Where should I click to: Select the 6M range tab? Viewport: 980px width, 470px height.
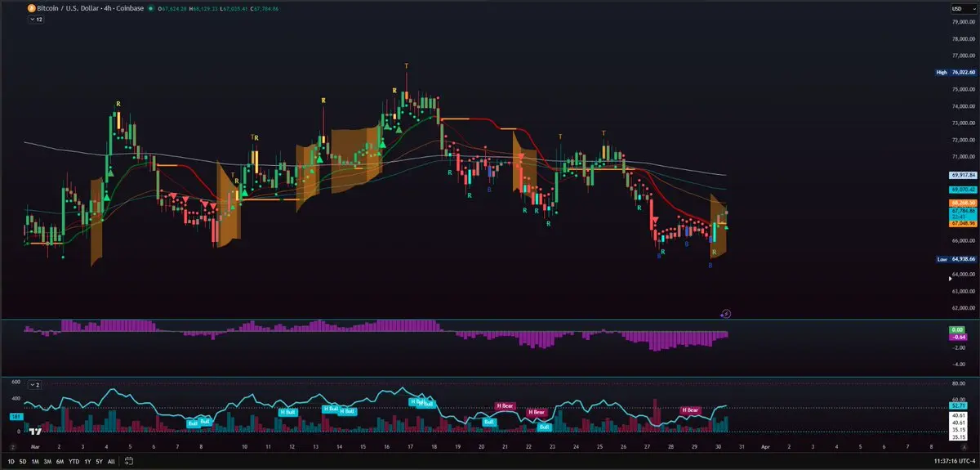click(60, 462)
